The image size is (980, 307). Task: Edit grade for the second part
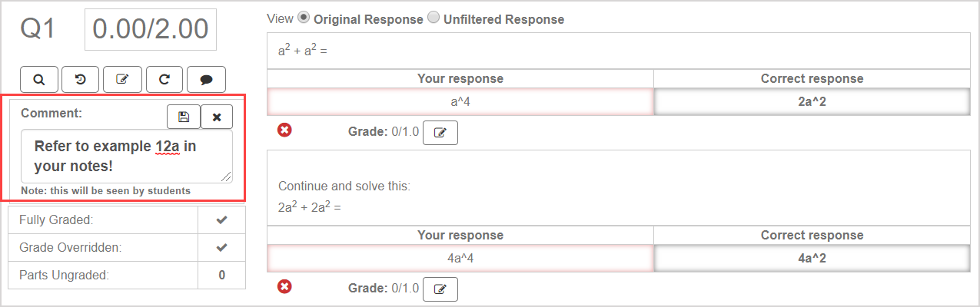pyautogui.click(x=440, y=289)
